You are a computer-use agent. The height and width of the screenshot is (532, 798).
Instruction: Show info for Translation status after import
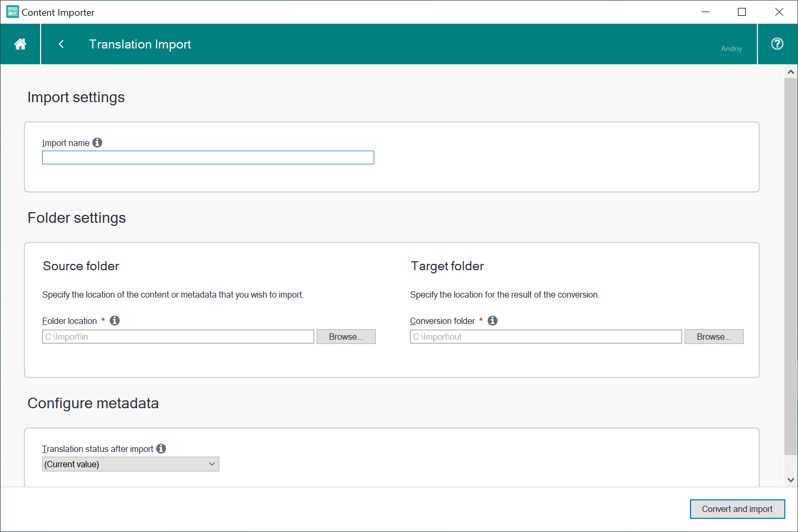[161, 449]
